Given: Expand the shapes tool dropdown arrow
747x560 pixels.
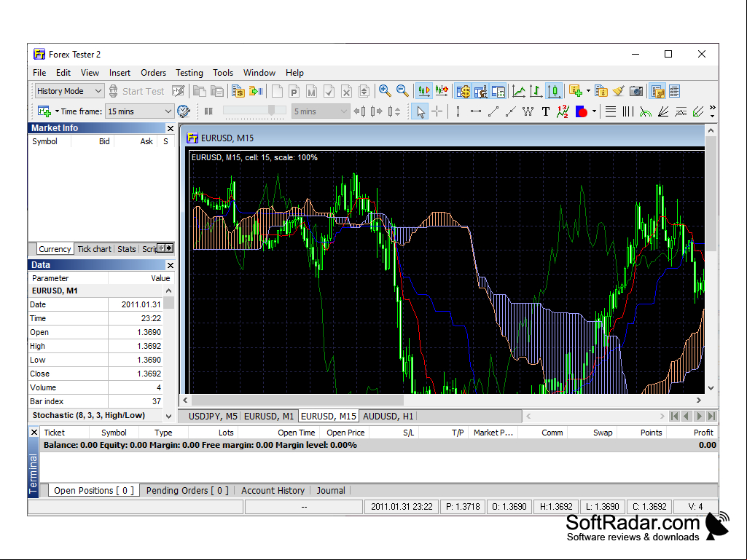Looking at the screenshot, I should coord(594,111).
